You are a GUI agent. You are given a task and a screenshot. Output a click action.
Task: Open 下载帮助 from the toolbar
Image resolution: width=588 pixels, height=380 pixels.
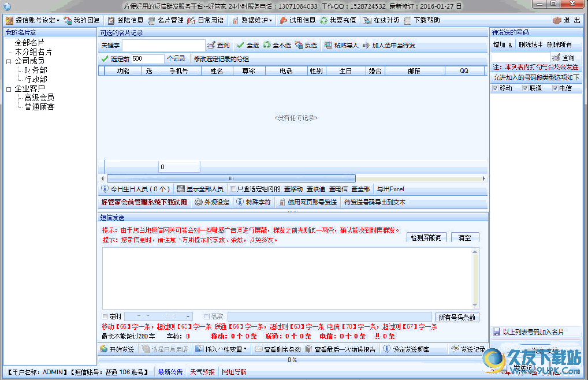(422, 20)
